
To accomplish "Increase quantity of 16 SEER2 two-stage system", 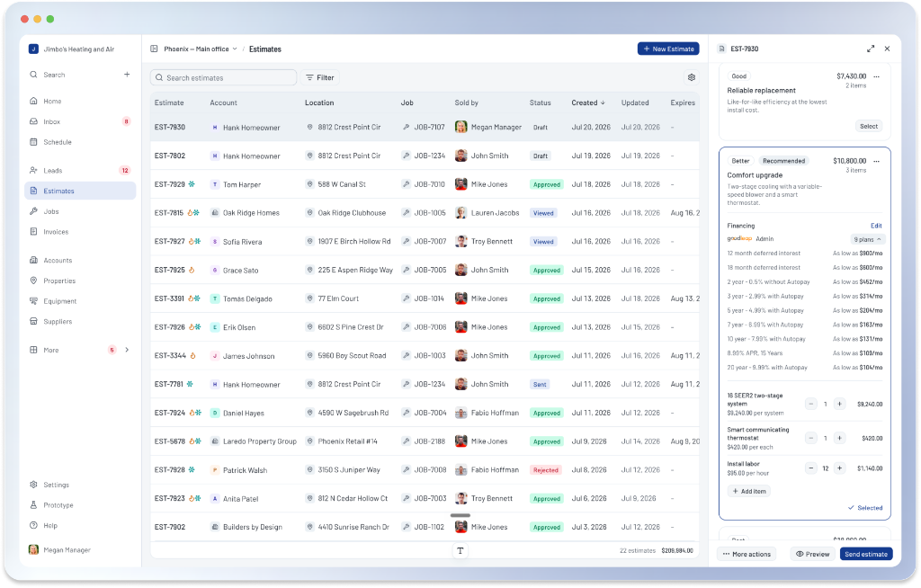I will pos(839,405).
